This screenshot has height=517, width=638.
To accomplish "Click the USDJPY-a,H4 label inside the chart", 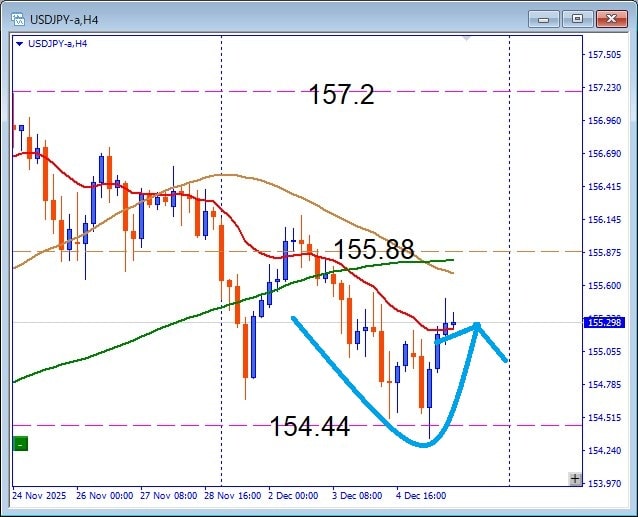I will [x=57, y=44].
